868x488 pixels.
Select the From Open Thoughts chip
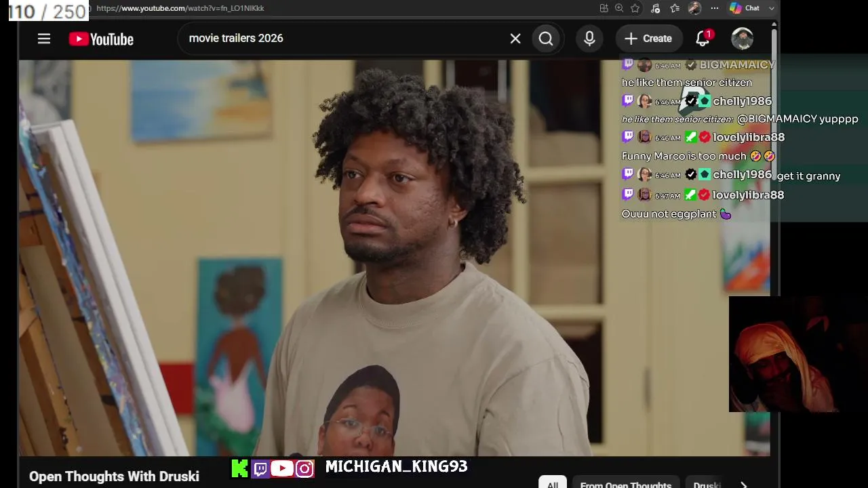(x=626, y=483)
